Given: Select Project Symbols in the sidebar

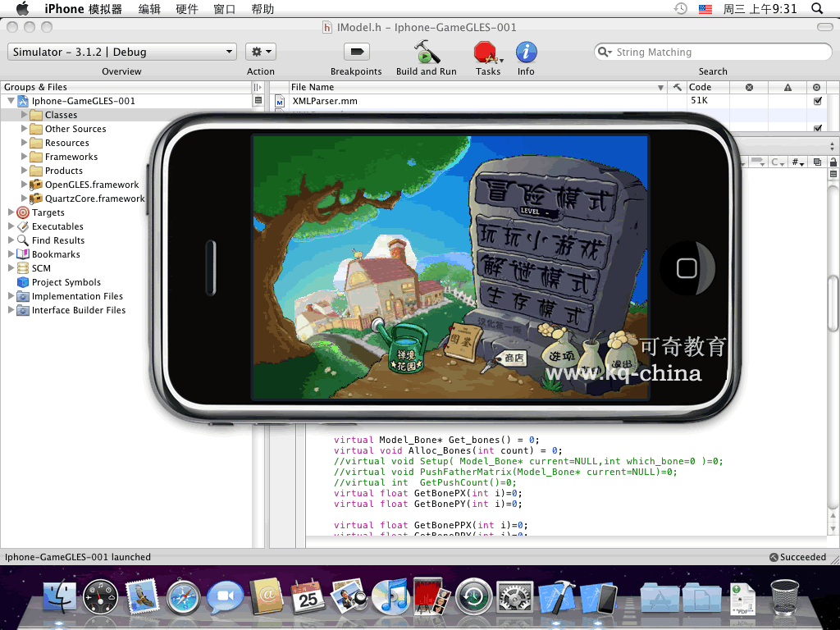Looking at the screenshot, I should (66, 282).
